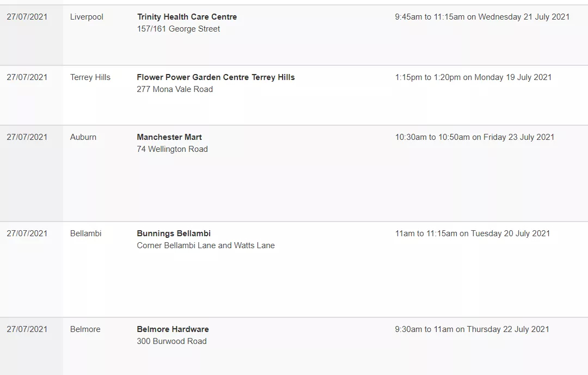Click the Bunnings Bellambi venue name

[x=174, y=233]
